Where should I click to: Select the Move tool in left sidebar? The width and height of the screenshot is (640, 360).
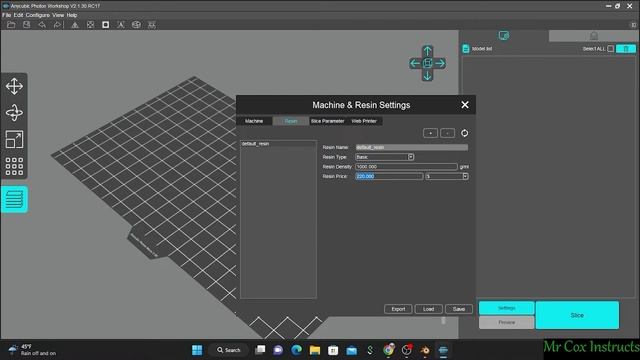coord(14,87)
